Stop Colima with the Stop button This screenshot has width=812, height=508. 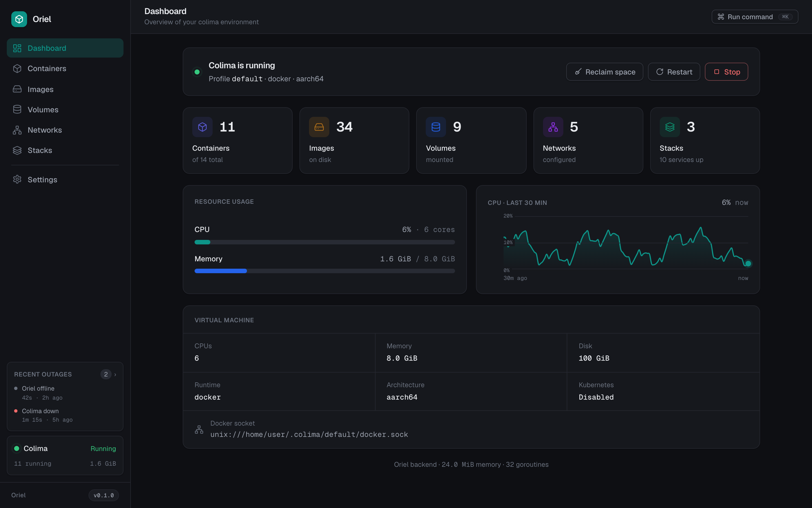click(x=726, y=72)
